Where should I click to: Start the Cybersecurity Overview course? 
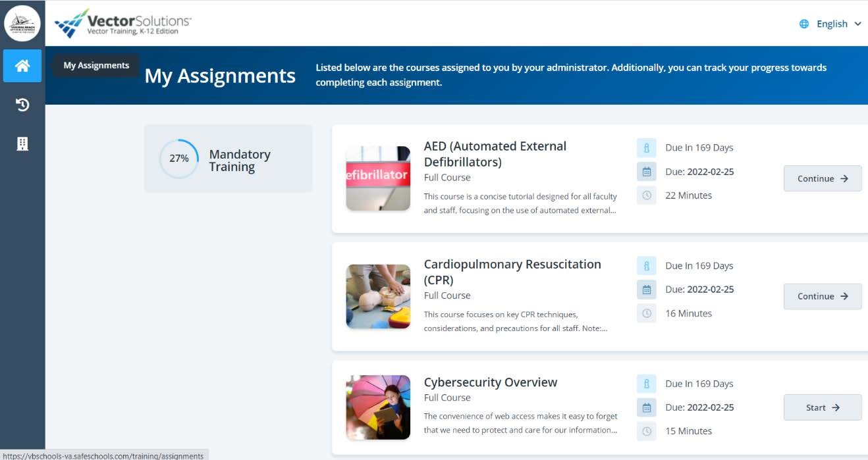pos(822,407)
